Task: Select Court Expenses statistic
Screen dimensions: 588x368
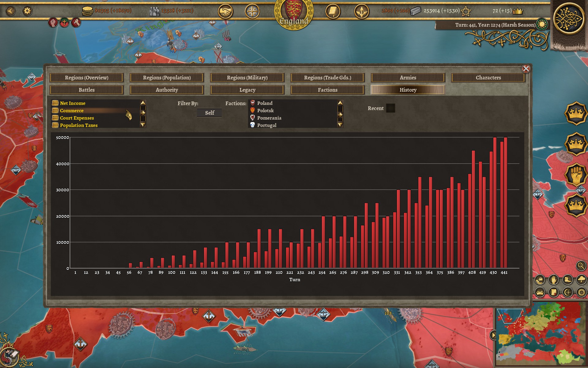Action: pos(96,118)
